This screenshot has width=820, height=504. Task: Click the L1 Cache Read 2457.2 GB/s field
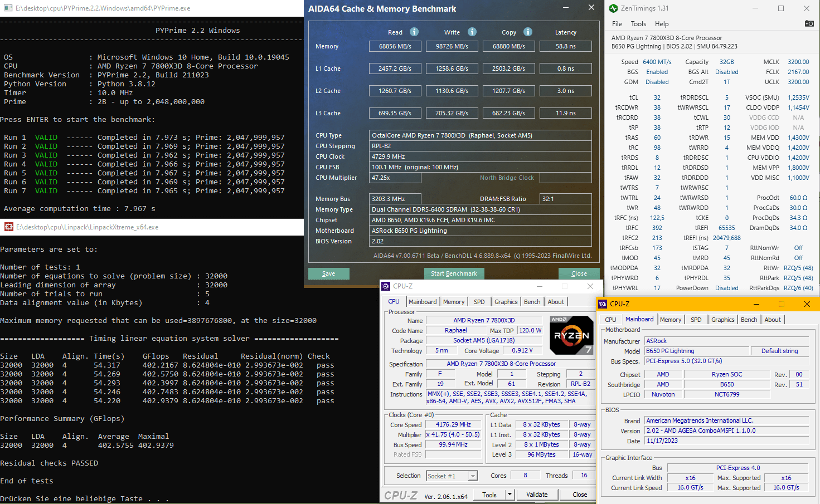[395, 68]
